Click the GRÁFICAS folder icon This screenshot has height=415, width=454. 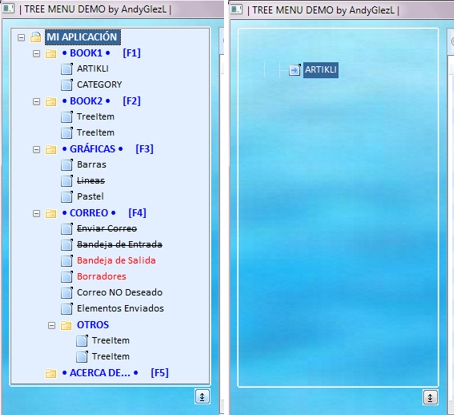pyautogui.click(x=51, y=149)
